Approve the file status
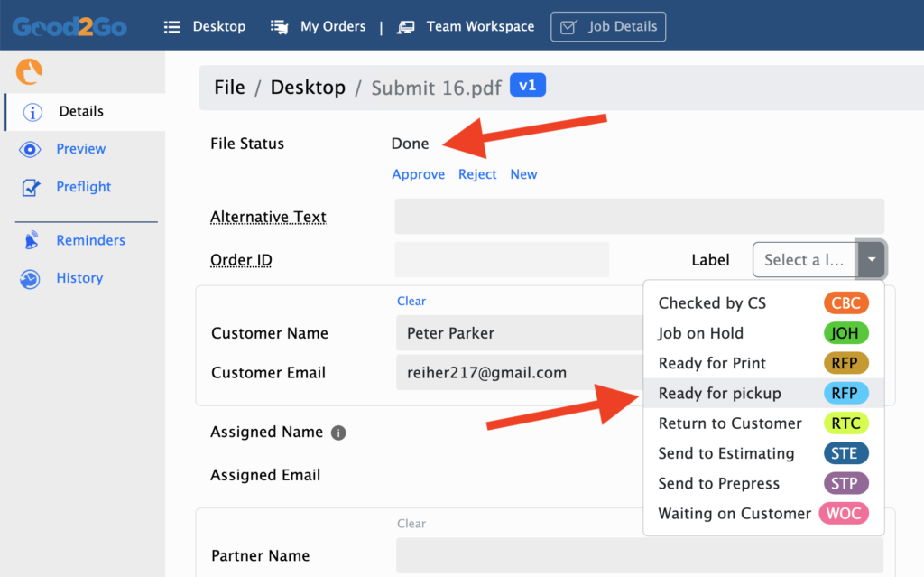This screenshot has width=924, height=577. tap(418, 173)
